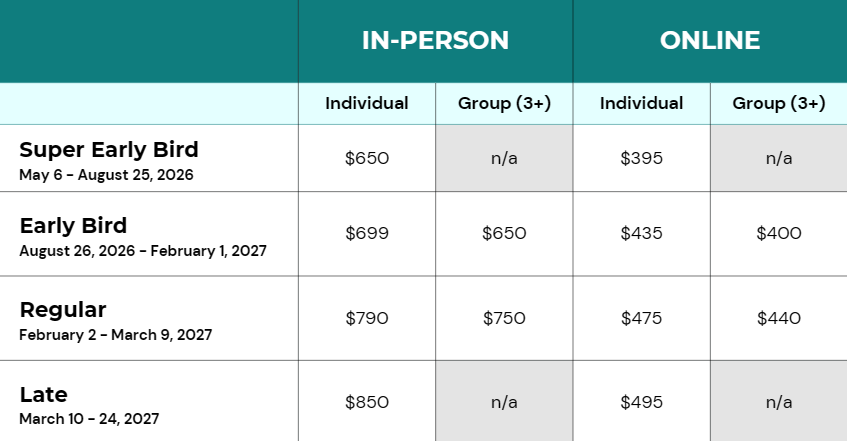Click the IN-PERSON column header
Screen dimensions: 847x441
tap(435, 41)
